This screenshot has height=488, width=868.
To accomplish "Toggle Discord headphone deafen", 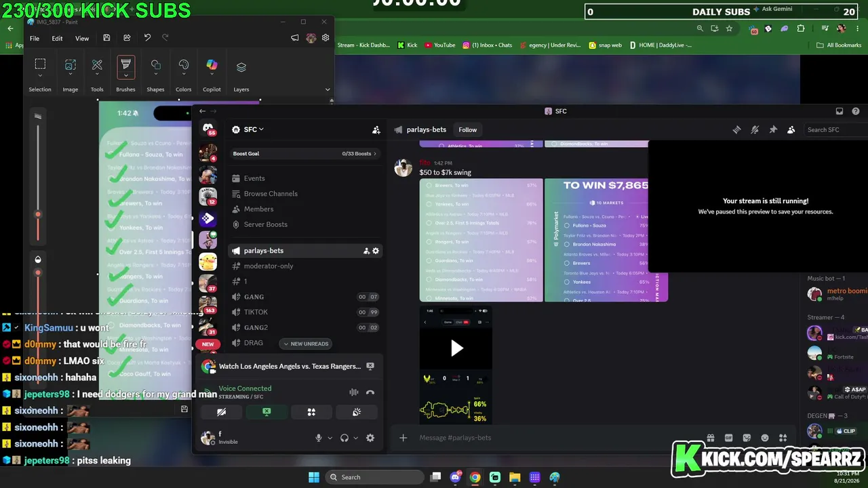I will (344, 438).
